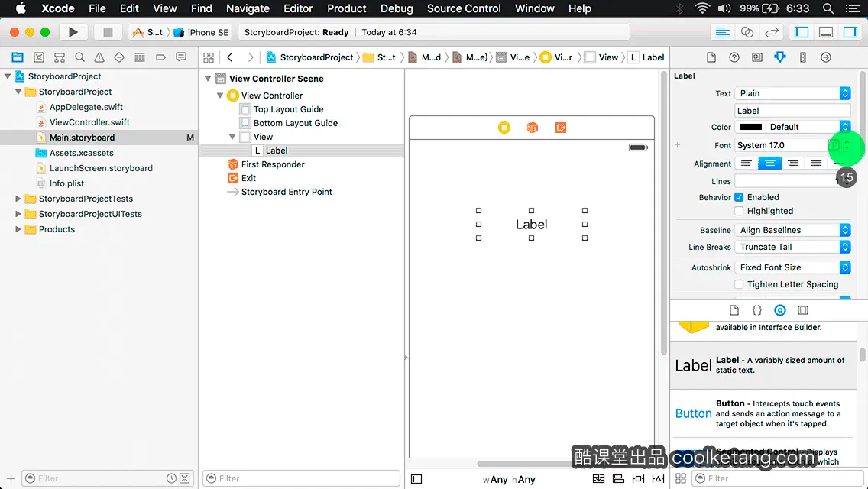The height and width of the screenshot is (489, 868).
Task: Show the Code Snippet library
Action: pyautogui.click(x=756, y=310)
